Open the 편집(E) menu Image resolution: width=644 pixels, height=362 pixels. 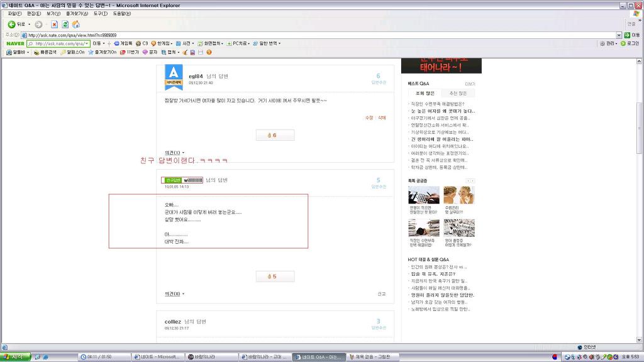[x=34, y=14]
